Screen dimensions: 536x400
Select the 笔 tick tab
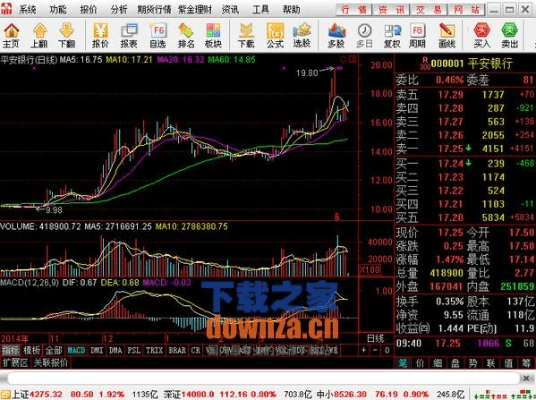click(403, 363)
